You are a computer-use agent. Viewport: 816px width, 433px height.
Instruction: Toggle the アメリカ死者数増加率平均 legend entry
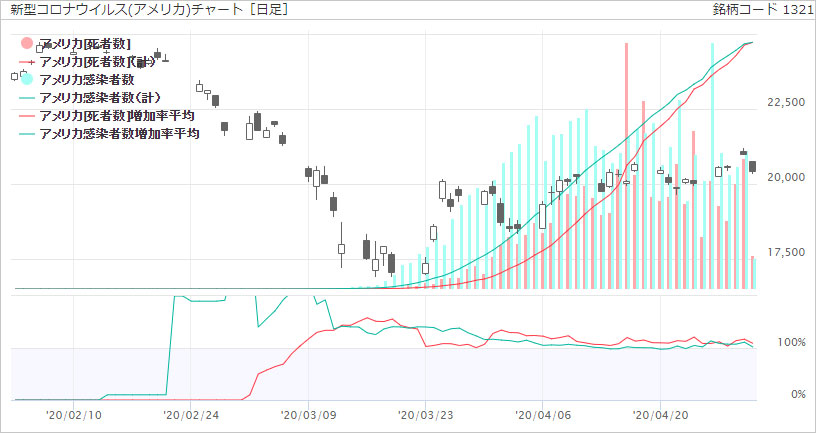tap(108, 115)
